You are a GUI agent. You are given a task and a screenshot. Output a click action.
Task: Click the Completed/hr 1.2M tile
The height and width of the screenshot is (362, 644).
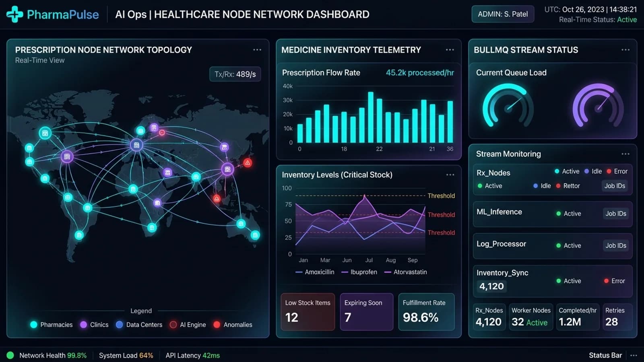click(x=578, y=317)
